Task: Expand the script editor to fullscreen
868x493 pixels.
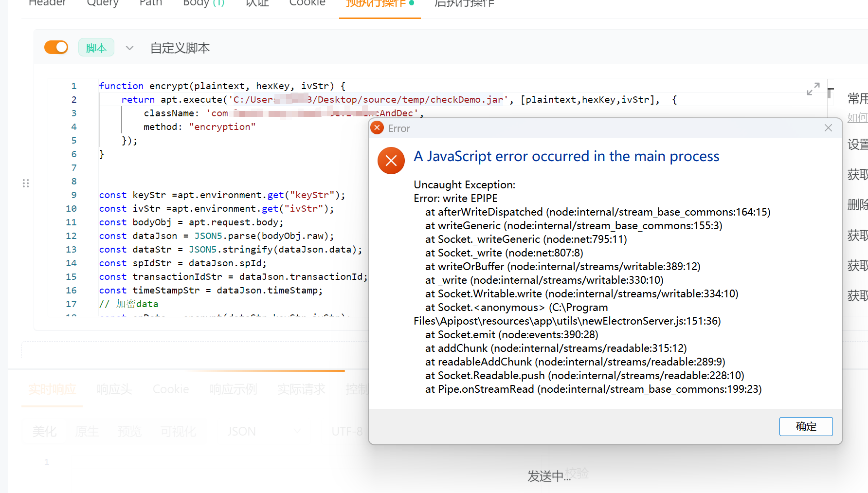Action: 813,89
